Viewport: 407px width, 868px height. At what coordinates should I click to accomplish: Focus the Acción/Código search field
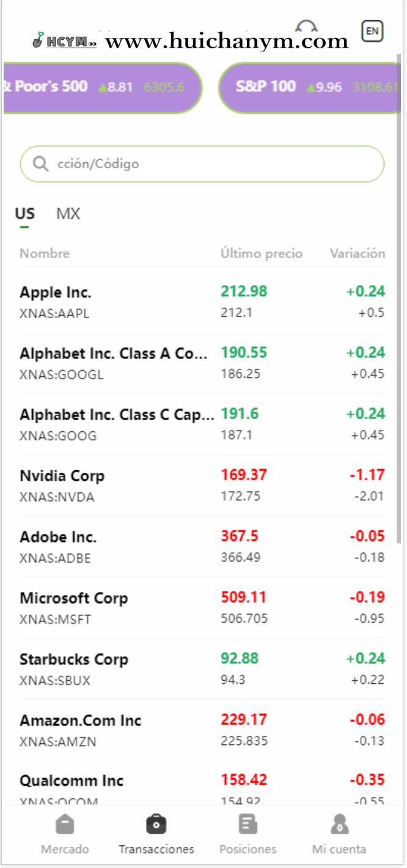[x=208, y=164]
